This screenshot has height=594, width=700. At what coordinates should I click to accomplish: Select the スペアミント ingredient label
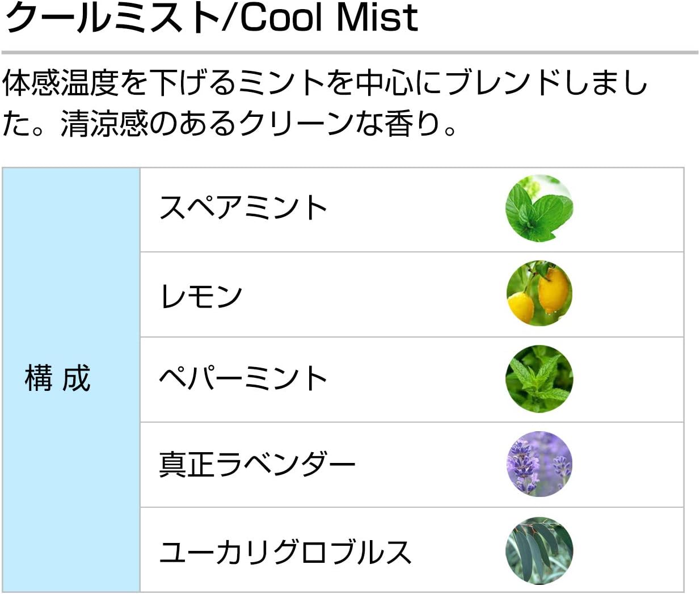click(244, 208)
